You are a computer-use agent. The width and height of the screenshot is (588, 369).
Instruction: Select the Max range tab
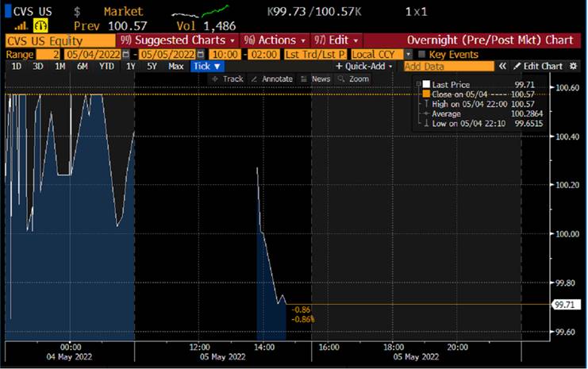coord(176,67)
